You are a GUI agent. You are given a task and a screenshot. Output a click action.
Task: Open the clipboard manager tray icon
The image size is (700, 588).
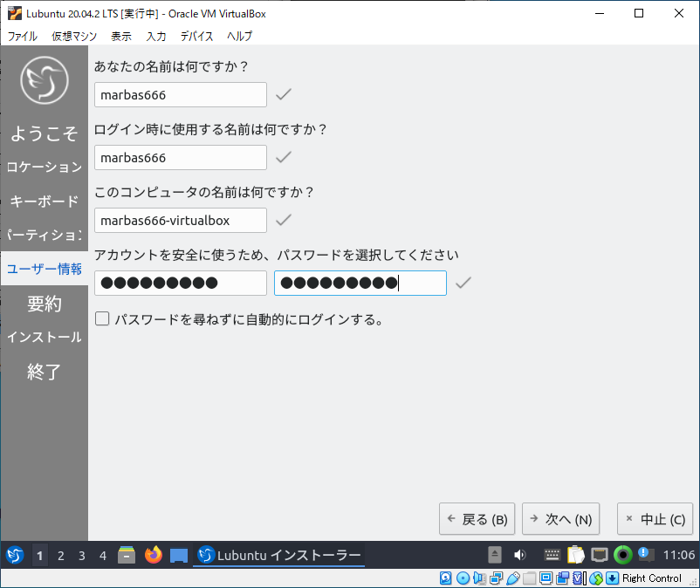point(575,555)
